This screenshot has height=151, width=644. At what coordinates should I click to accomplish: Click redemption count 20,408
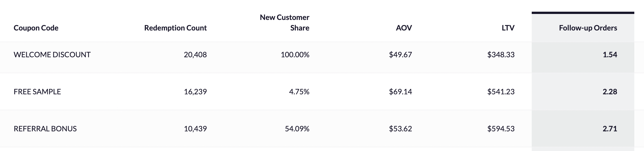(x=195, y=55)
